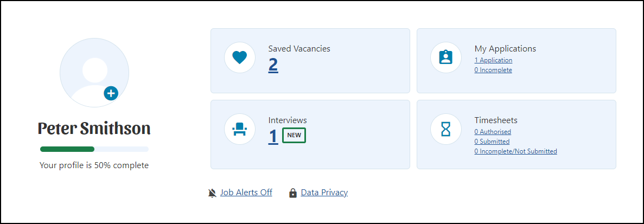Open the 2 saved vacancies count
The height and width of the screenshot is (224, 644).
coord(273,65)
